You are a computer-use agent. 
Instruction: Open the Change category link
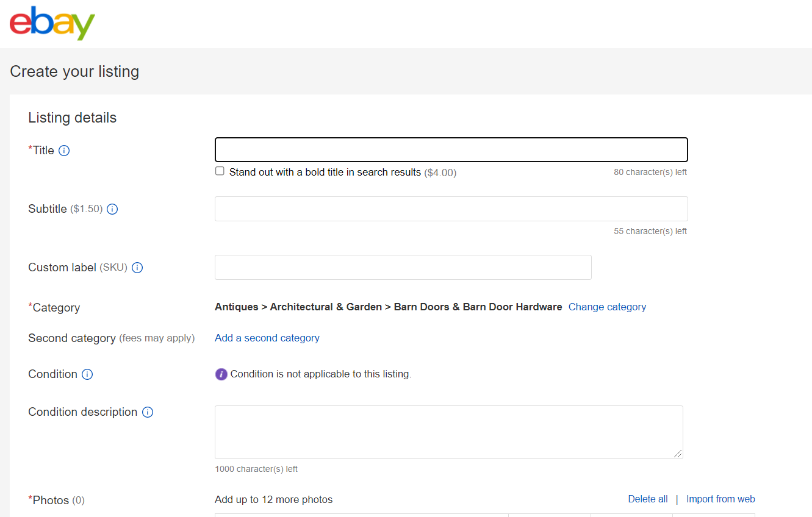607,307
